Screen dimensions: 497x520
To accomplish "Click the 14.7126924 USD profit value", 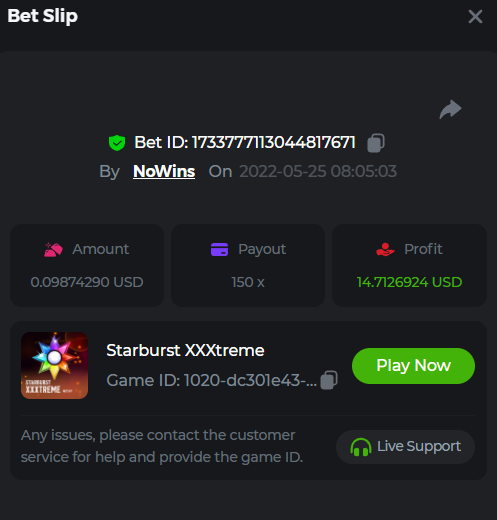I will 409,282.
